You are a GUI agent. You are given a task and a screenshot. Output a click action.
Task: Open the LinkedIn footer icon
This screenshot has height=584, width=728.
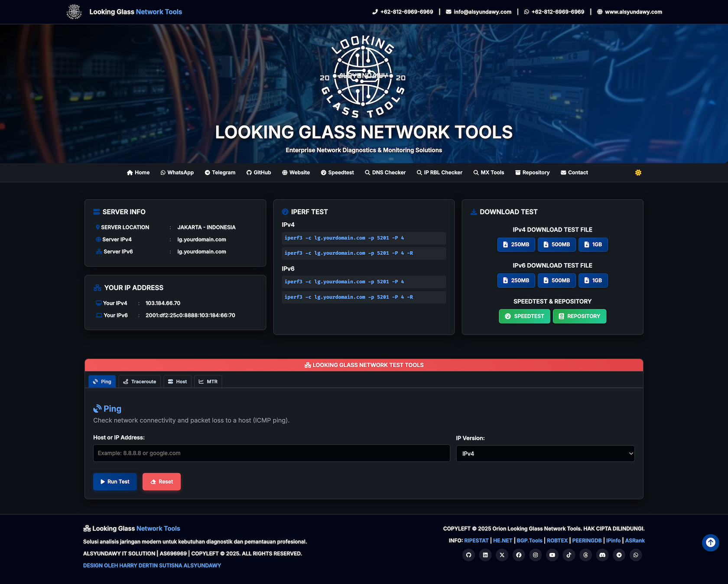pos(485,555)
